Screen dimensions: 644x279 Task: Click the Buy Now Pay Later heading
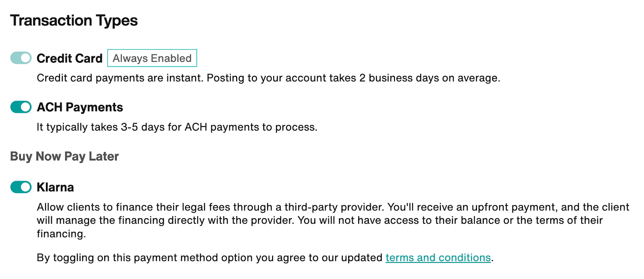point(64,156)
